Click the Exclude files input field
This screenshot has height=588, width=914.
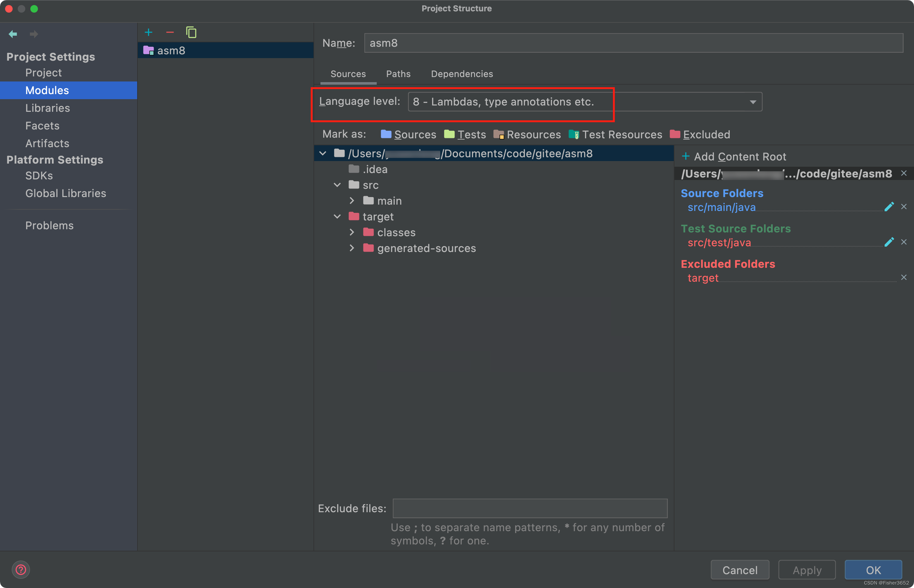(x=530, y=509)
